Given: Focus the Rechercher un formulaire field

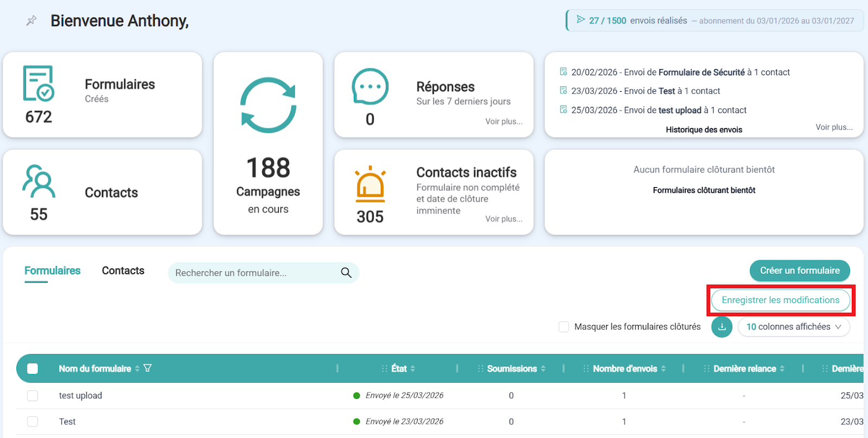Looking at the screenshot, I should pyautogui.click(x=255, y=273).
